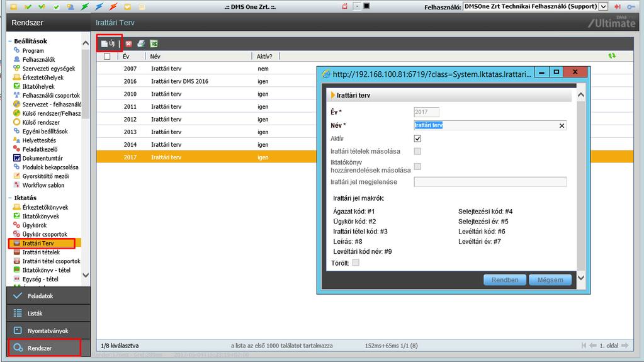
Task: Open Irattári tétel csoportok in sidebar
Action: click(52, 261)
